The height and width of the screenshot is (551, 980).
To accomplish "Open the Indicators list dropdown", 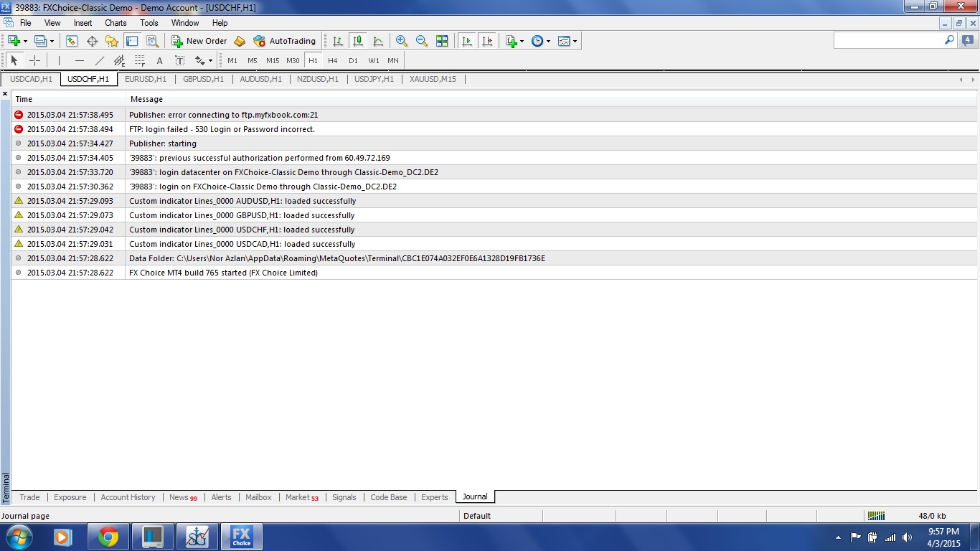I will click(514, 41).
